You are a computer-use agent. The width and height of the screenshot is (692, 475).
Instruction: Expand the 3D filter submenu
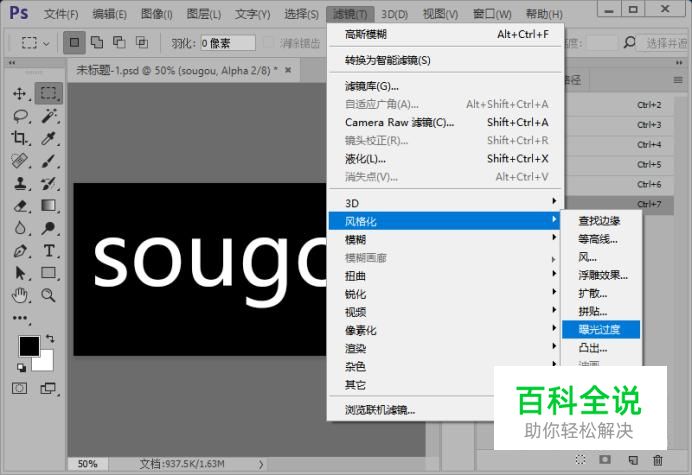pos(445,203)
